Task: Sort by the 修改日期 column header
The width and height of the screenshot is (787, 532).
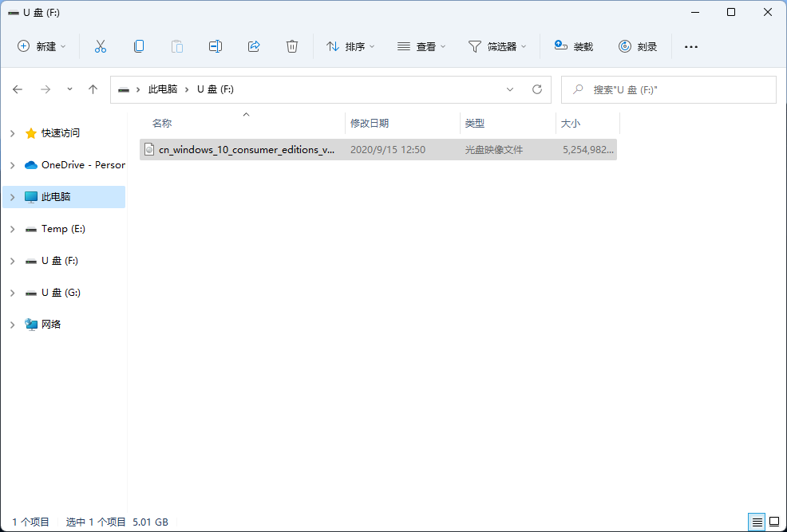Action: (370, 124)
